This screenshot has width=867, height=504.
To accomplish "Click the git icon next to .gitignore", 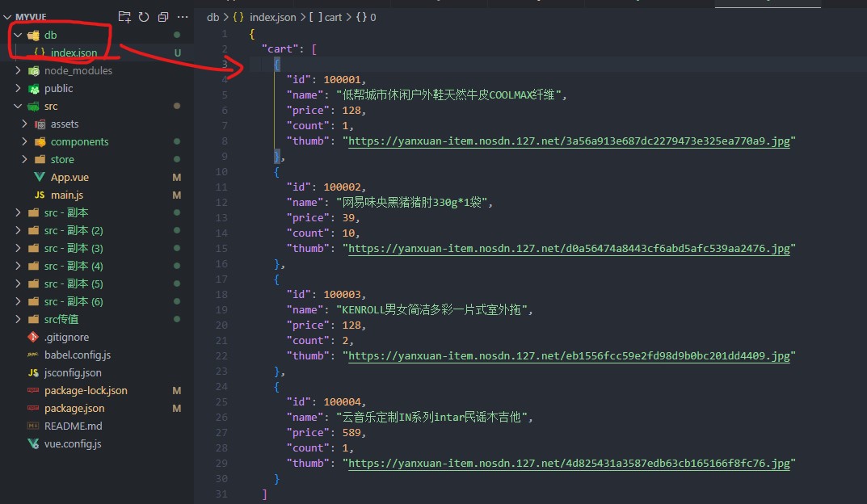I will click(33, 337).
